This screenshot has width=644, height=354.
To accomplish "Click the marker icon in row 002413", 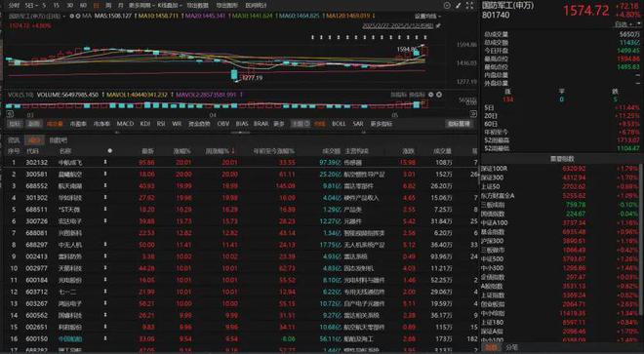I will point(105,256).
